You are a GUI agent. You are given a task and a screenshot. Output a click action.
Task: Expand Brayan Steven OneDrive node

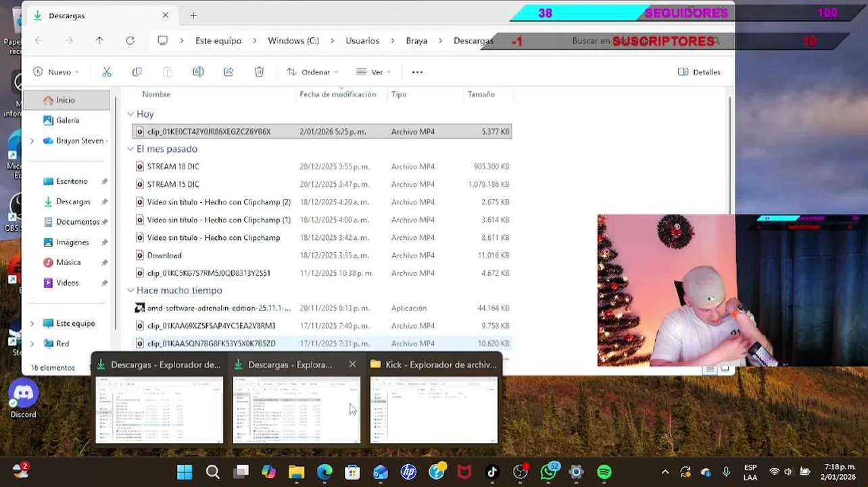[32, 141]
